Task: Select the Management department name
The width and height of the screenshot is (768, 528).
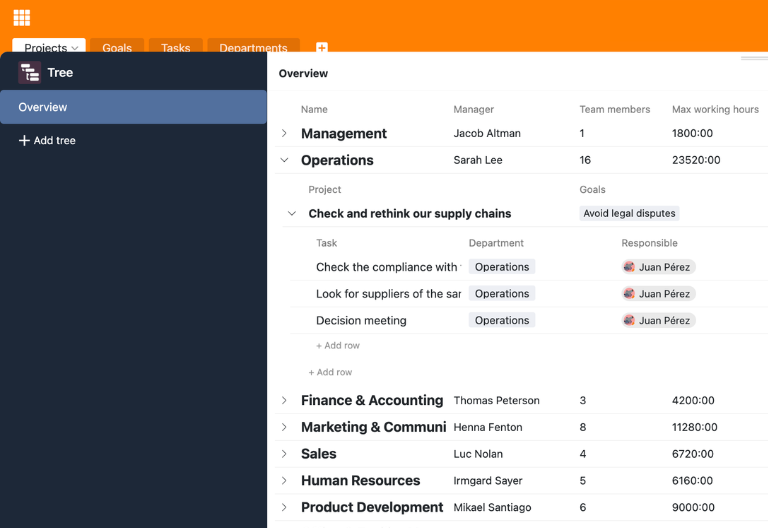Action: [344, 133]
